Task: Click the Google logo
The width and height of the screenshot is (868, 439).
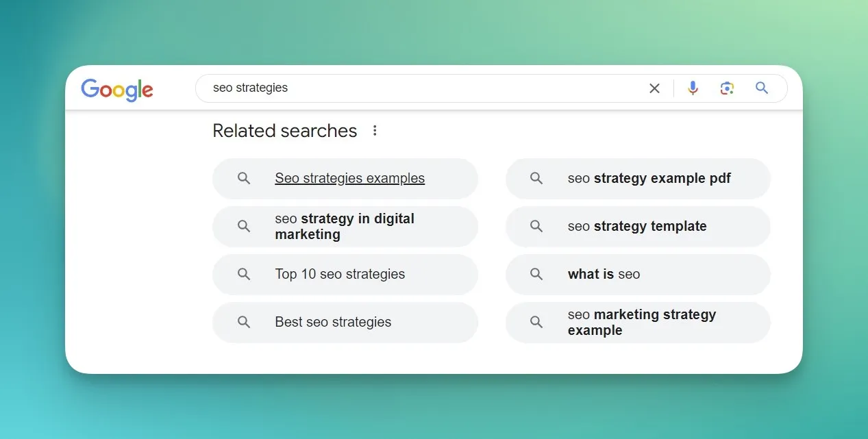Action: (x=117, y=90)
